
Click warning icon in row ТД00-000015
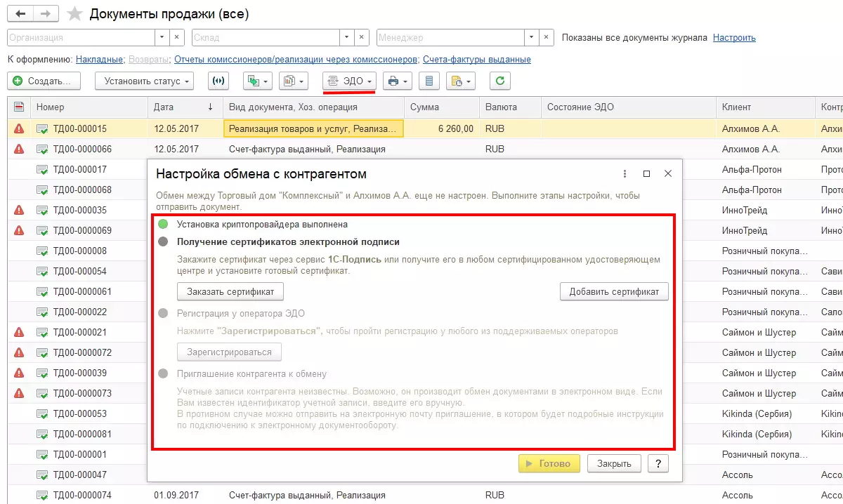pyautogui.click(x=19, y=128)
